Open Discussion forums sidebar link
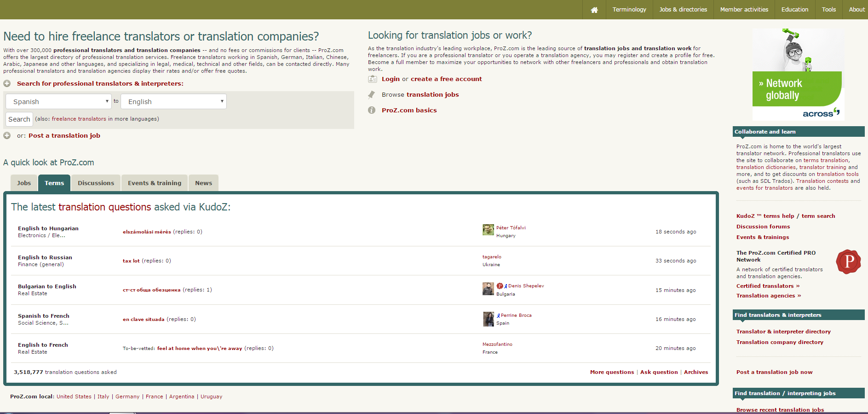The height and width of the screenshot is (414, 868). [x=763, y=227]
